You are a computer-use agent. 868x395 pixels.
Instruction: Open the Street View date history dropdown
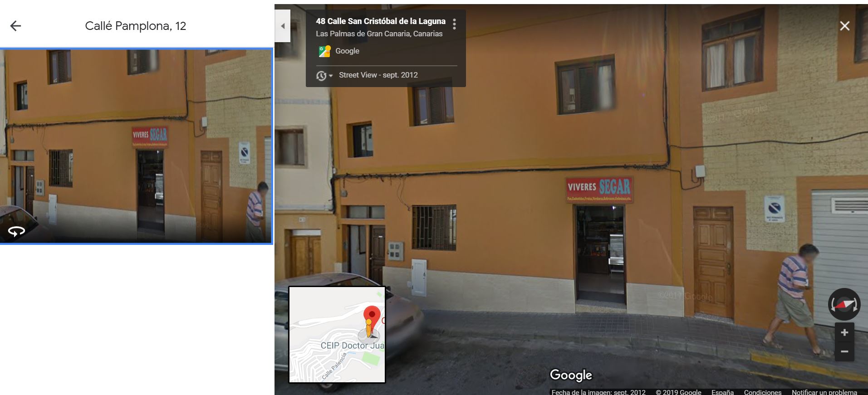click(324, 75)
